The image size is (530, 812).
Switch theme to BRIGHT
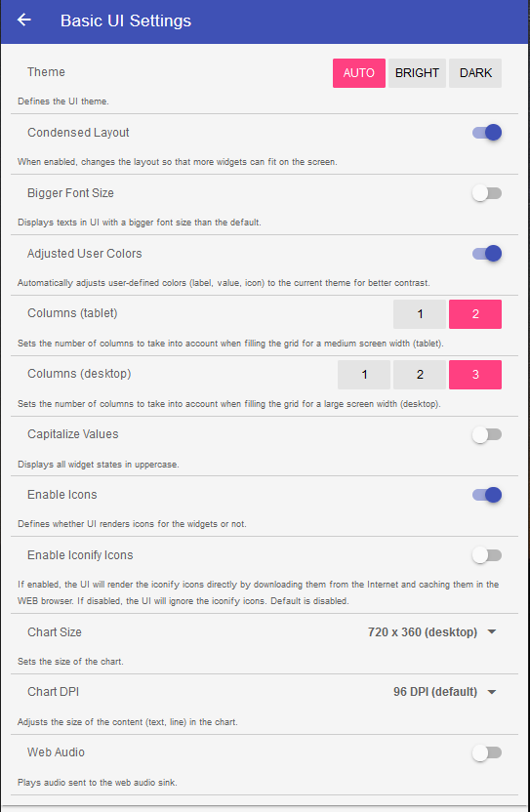417,73
